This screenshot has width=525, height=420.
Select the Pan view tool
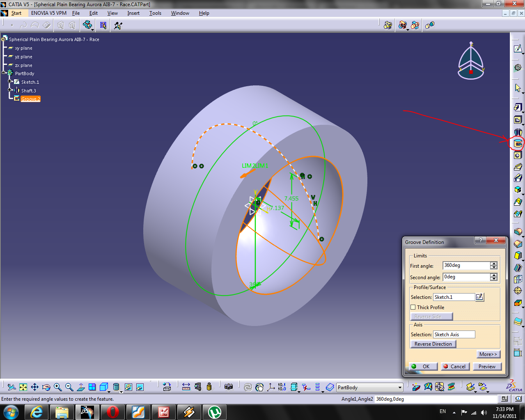tap(35, 387)
